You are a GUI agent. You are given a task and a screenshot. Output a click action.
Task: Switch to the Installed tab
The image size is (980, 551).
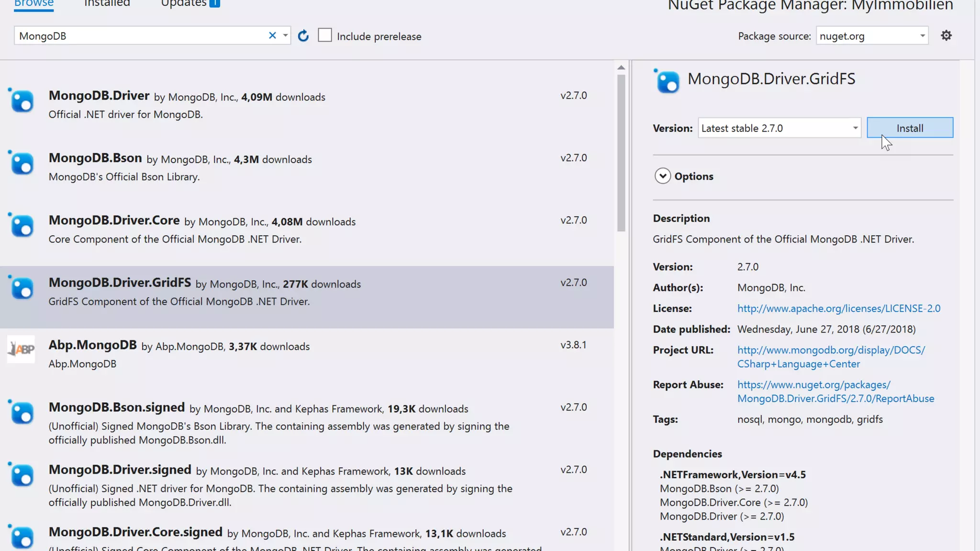(x=107, y=3)
